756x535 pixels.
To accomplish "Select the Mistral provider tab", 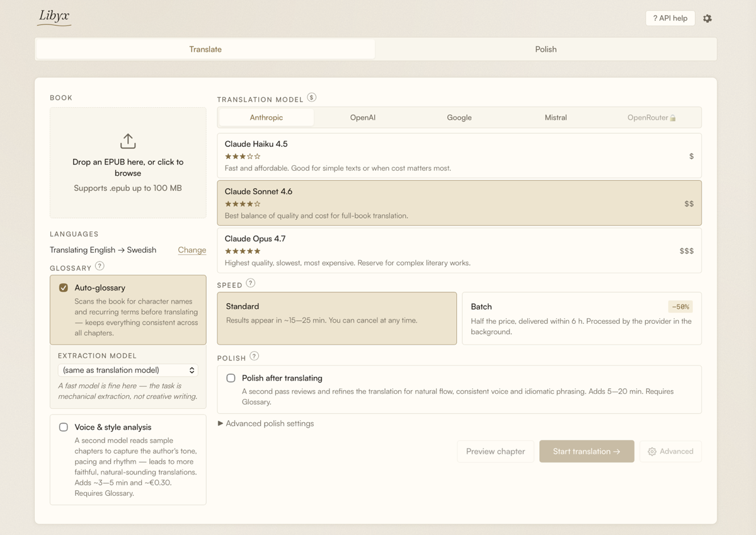I will (x=556, y=117).
